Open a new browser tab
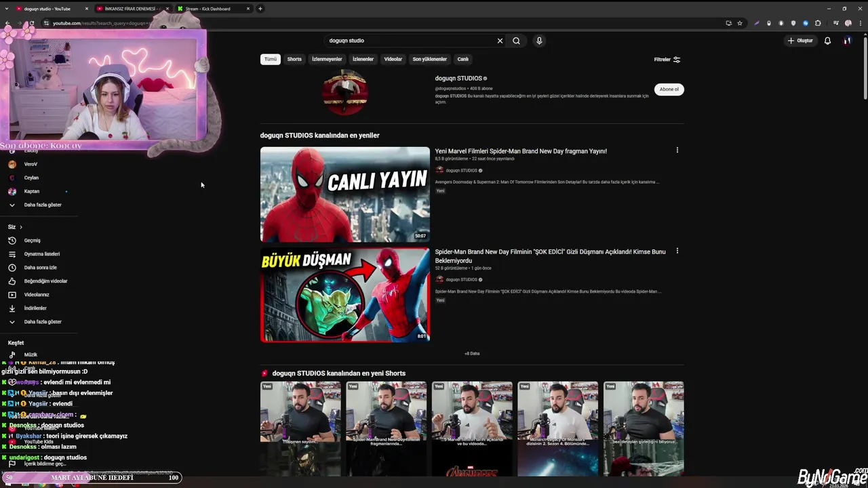 pos(260,9)
